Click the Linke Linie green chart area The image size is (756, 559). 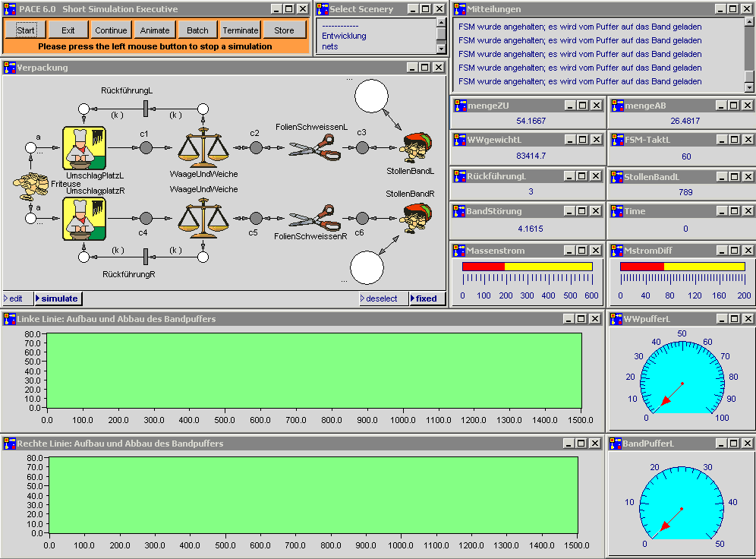point(314,371)
